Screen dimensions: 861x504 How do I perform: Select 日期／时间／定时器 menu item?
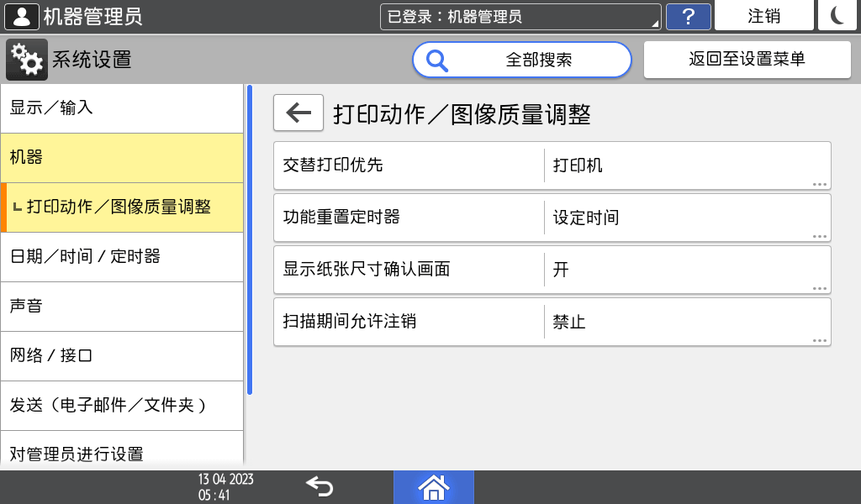pos(122,256)
